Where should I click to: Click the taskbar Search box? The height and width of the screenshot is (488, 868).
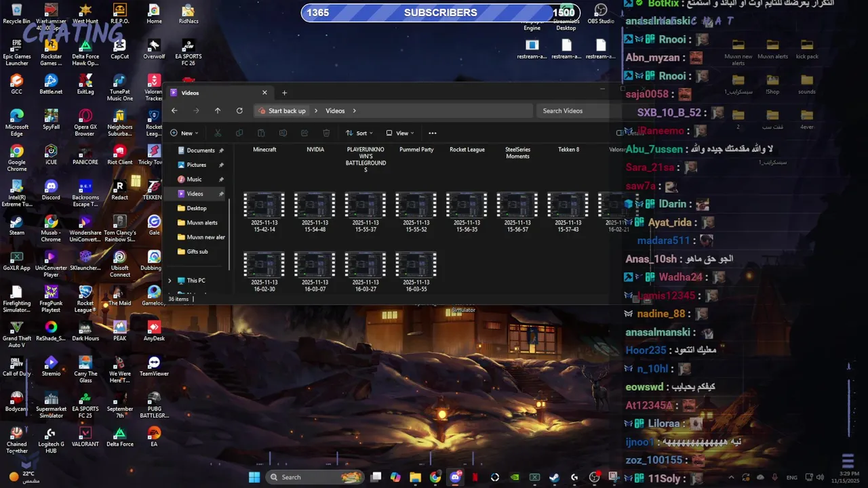tap(315, 477)
